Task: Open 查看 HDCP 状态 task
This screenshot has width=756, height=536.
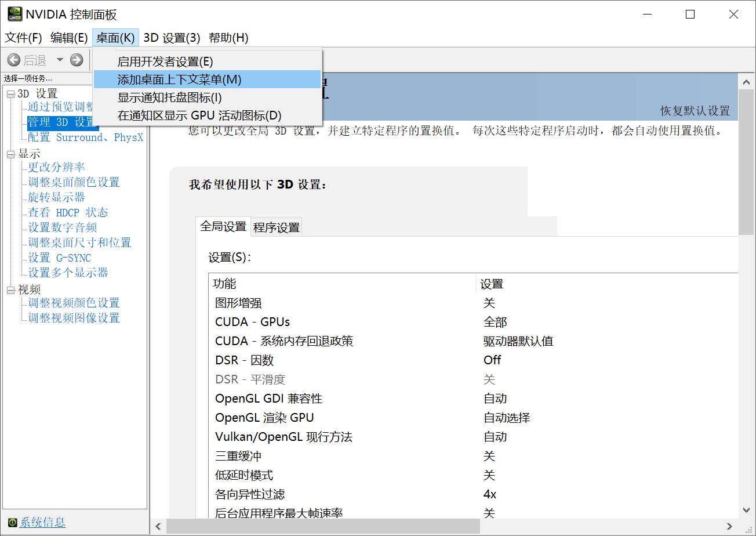Action: 68,212
